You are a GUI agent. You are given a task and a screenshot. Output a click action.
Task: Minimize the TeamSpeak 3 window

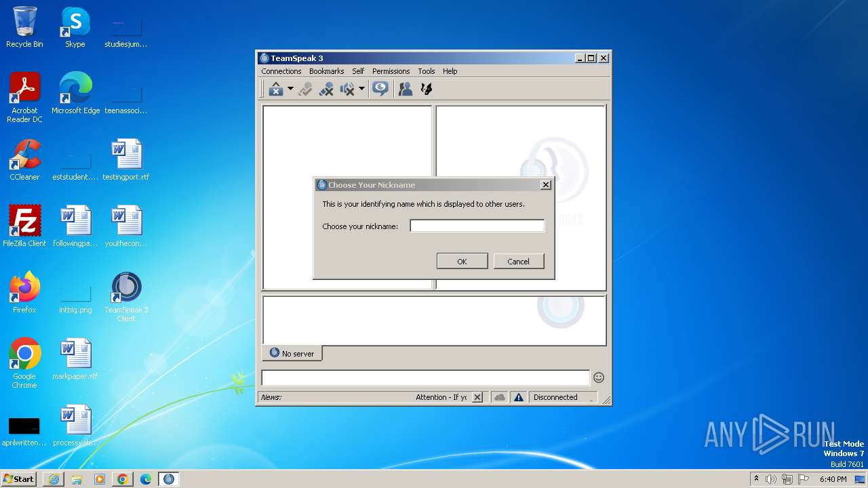(x=580, y=58)
